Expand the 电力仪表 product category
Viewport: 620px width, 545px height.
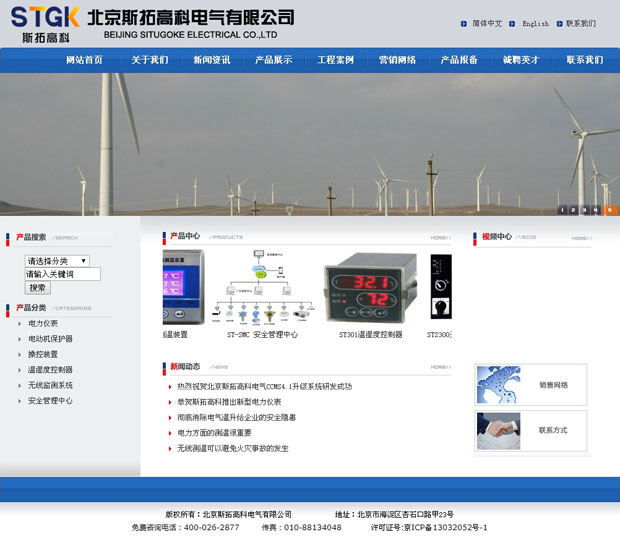(43, 323)
